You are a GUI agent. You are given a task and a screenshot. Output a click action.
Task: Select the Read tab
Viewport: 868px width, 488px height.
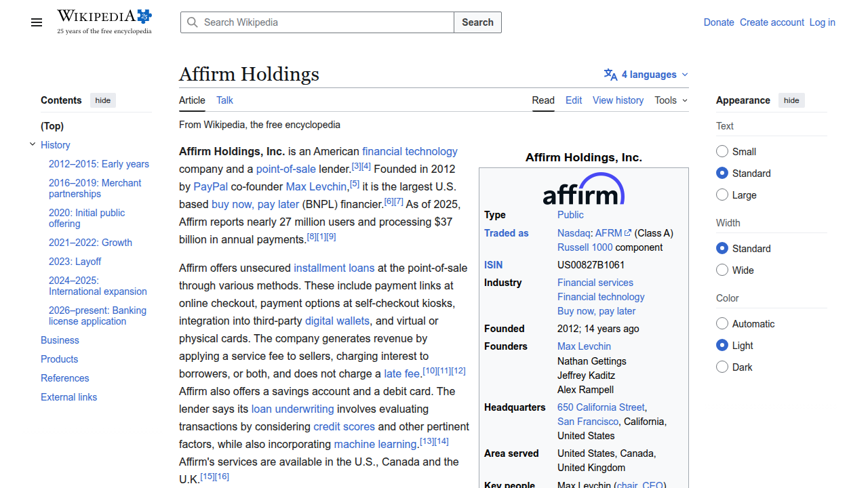pos(543,100)
